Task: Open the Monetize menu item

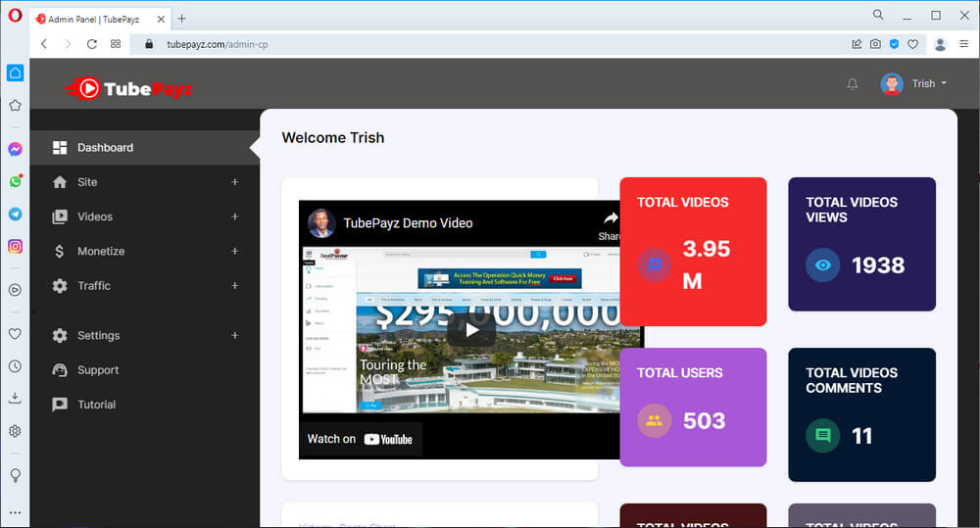Action: coord(144,251)
